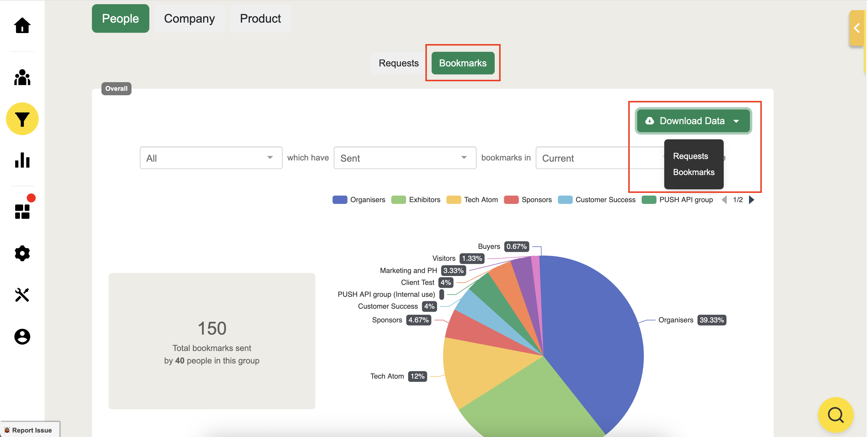Go to next legend page arrow

tap(751, 200)
